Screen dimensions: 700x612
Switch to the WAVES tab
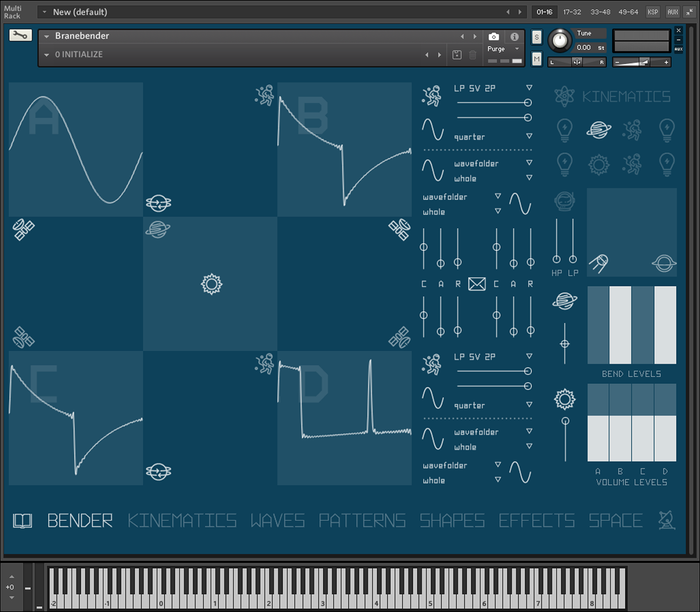pos(277,520)
